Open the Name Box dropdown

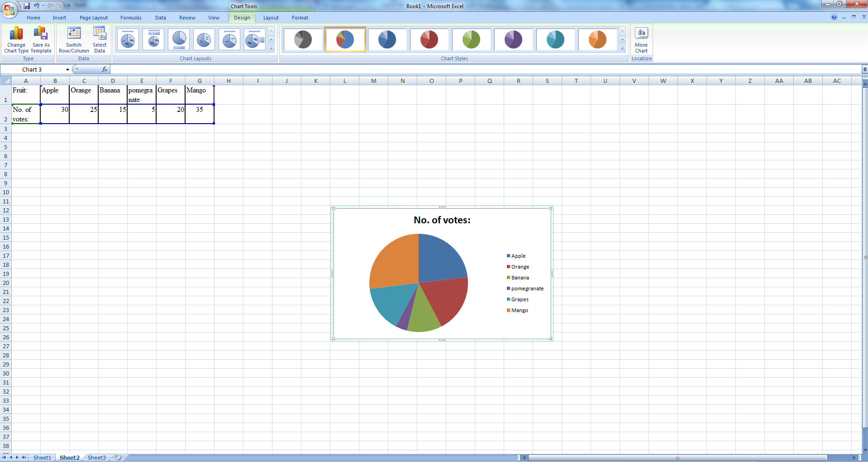67,70
